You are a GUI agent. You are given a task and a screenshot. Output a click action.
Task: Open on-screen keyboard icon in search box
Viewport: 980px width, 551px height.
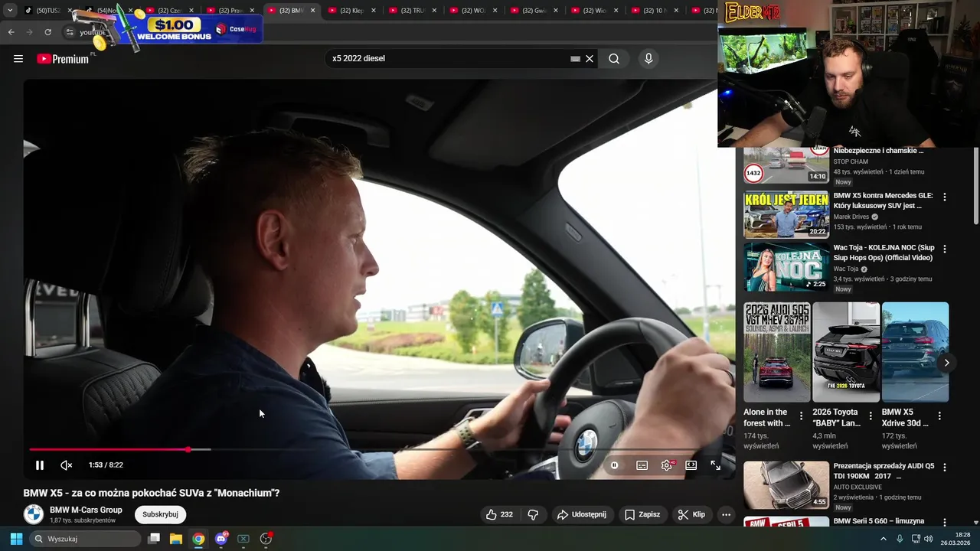pyautogui.click(x=576, y=59)
